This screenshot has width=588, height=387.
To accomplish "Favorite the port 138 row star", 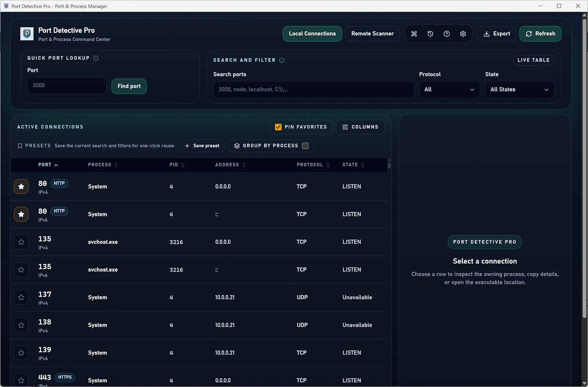I will (21, 325).
